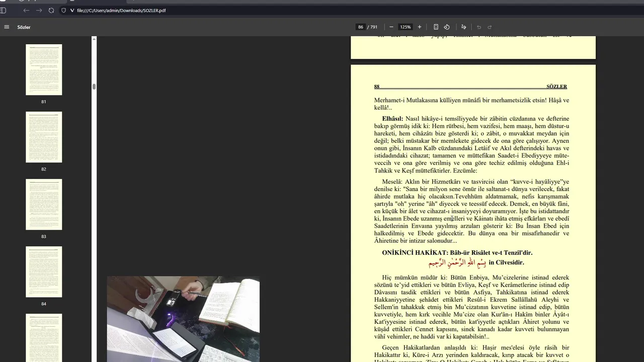Viewport: 644px width, 362px height.
Task: Click the address bar with SOZLER.pdf path
Action: point(352,10)
